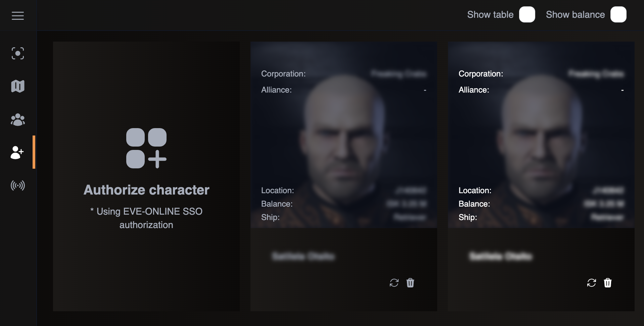Image resolution: width=644 pixels, height=326 pixels.
Task: Refresh the second character card
Action: click(x=591, y=283)
